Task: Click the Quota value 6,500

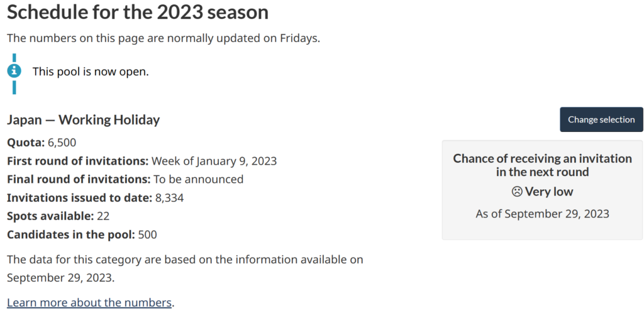Action: click(x=62, y=143)
